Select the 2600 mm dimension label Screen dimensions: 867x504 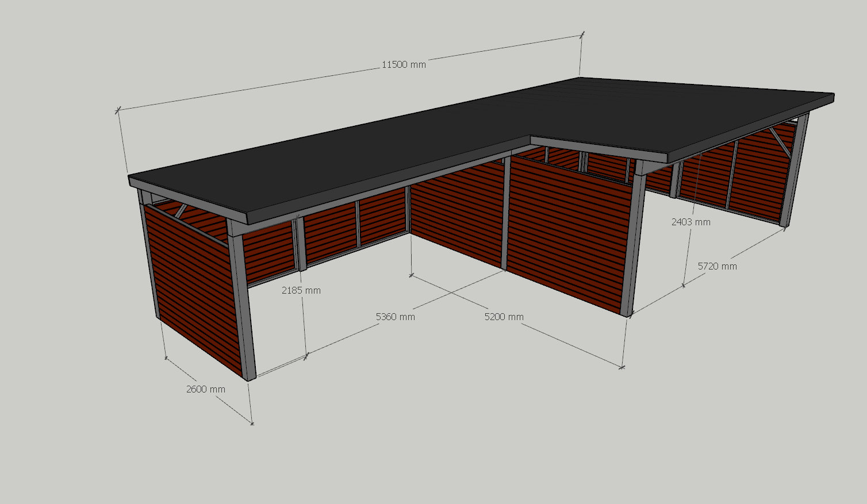[205, 389]
